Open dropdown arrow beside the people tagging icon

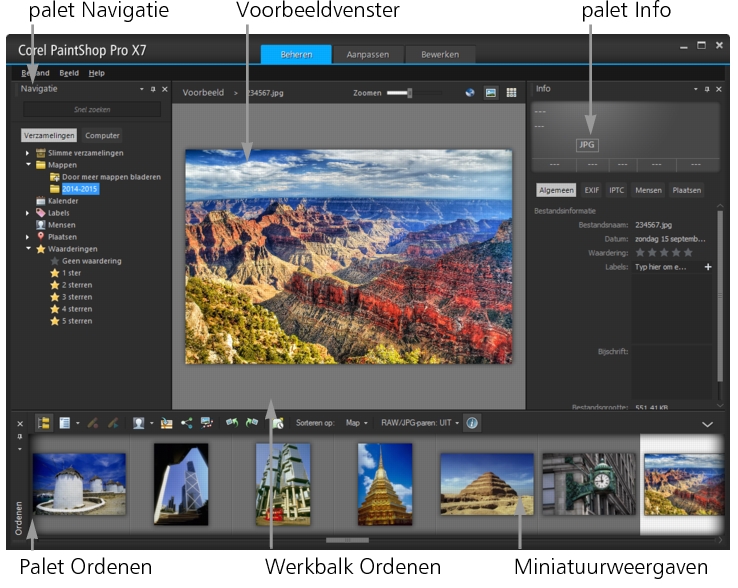(x=152, y=423)
